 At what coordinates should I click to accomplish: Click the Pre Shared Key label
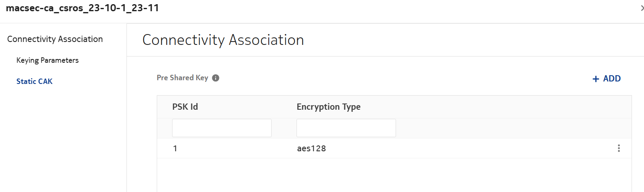182,78
